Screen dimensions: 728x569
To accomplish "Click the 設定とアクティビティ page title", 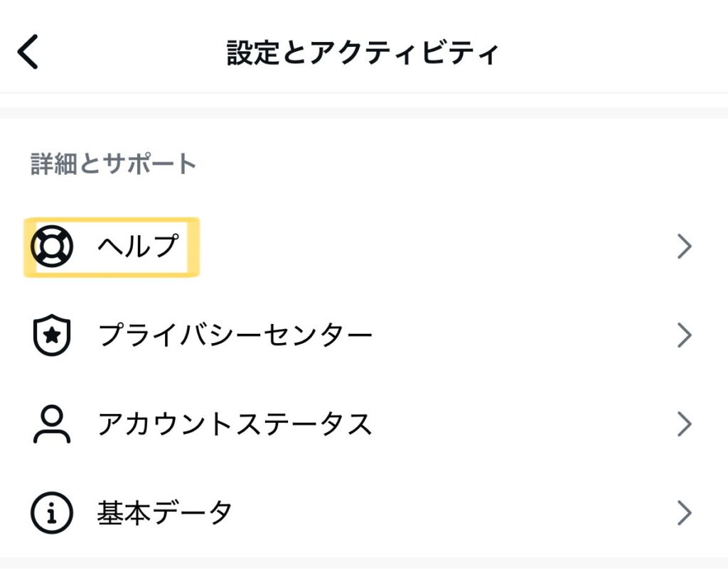I will pos(363,53).
